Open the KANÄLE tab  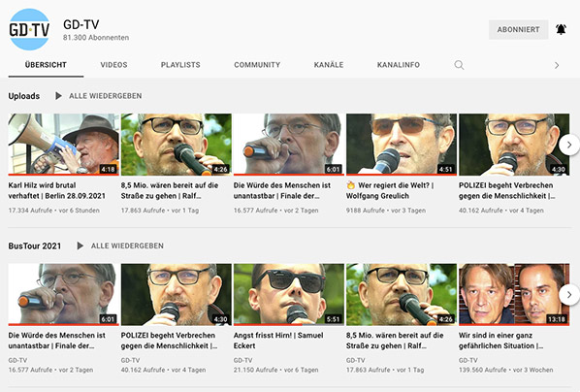pos(329,65)
